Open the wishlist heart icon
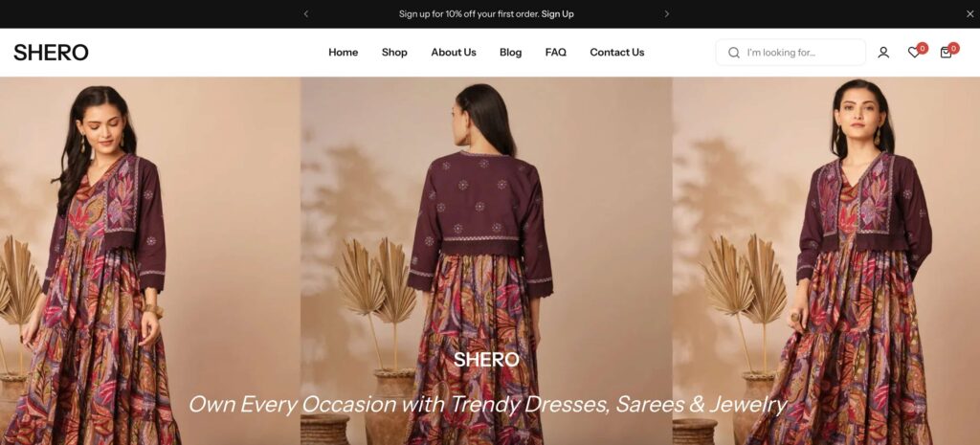Image resolution: width=980 pixels, height=445 pixels. point(914,53)
